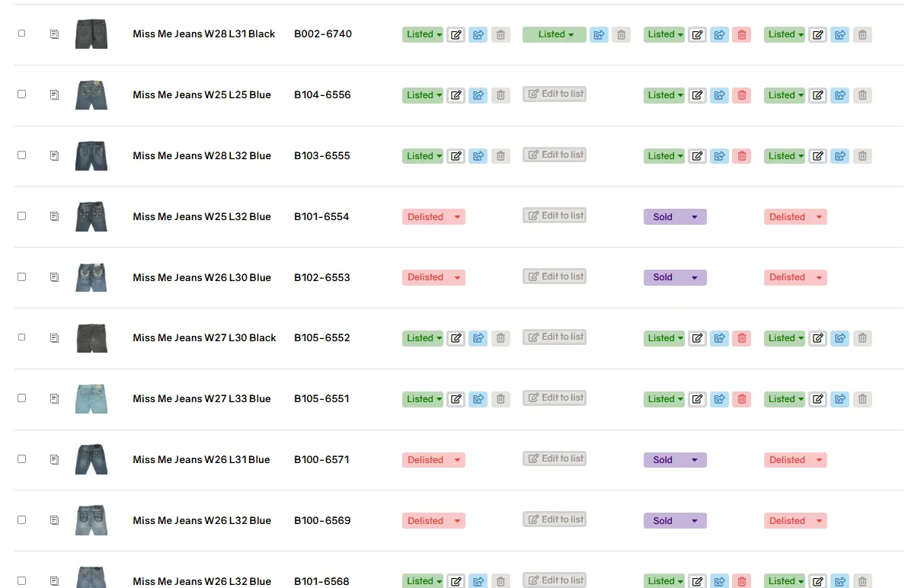Click share icon left of red trash, B103-6555 row
This screenshot has height=588, width=908.
coord(719,155)
